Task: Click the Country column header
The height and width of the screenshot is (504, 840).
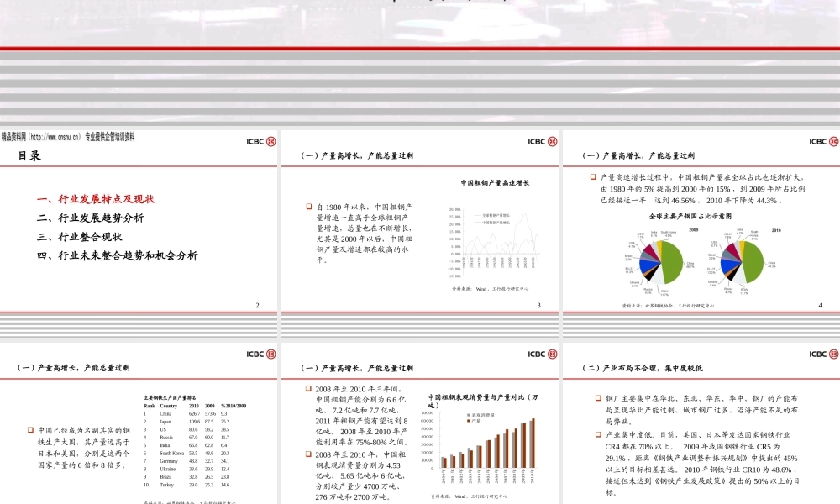Action: point(168,406)
